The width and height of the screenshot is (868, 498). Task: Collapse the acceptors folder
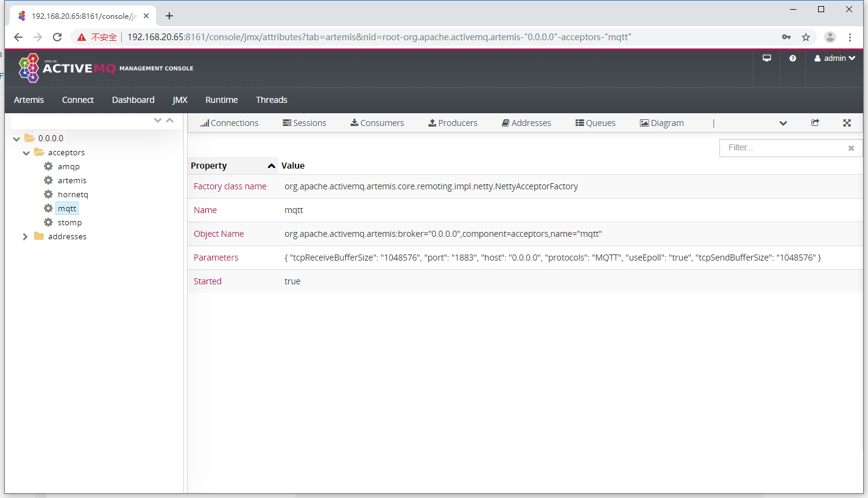click(26, 152)
